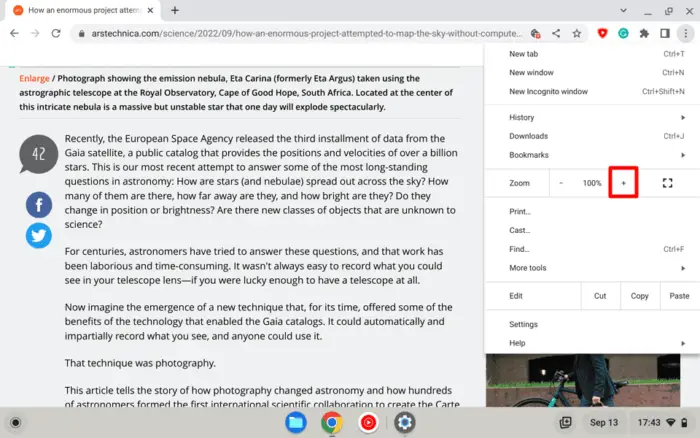The width and height of the screenshot is (700, 438).
Task: Select New tab menu item
Action: pos(592,54)
